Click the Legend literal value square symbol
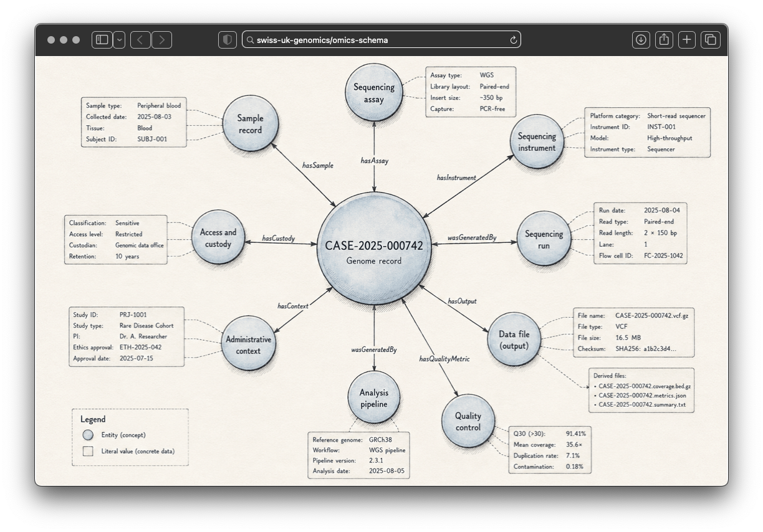The height and width of the screenshot is (532, 763). click(x=89, y=451)
